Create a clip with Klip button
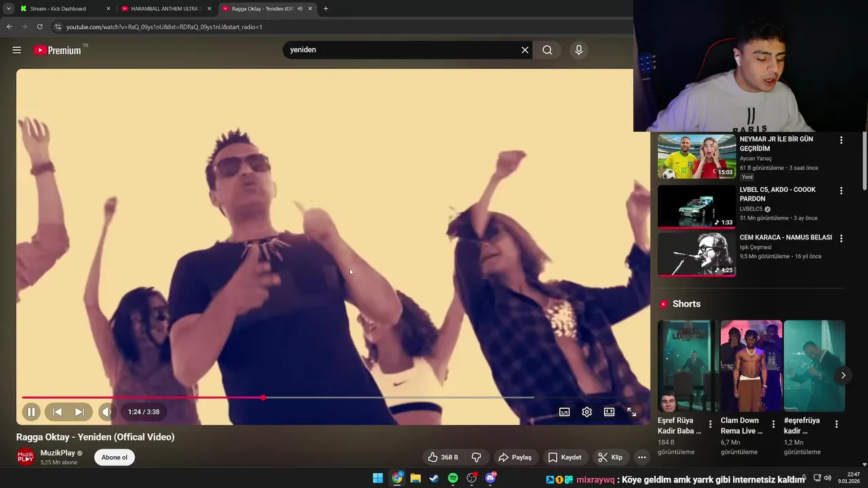This screenshot has height=488, width=868. [610, 457]
